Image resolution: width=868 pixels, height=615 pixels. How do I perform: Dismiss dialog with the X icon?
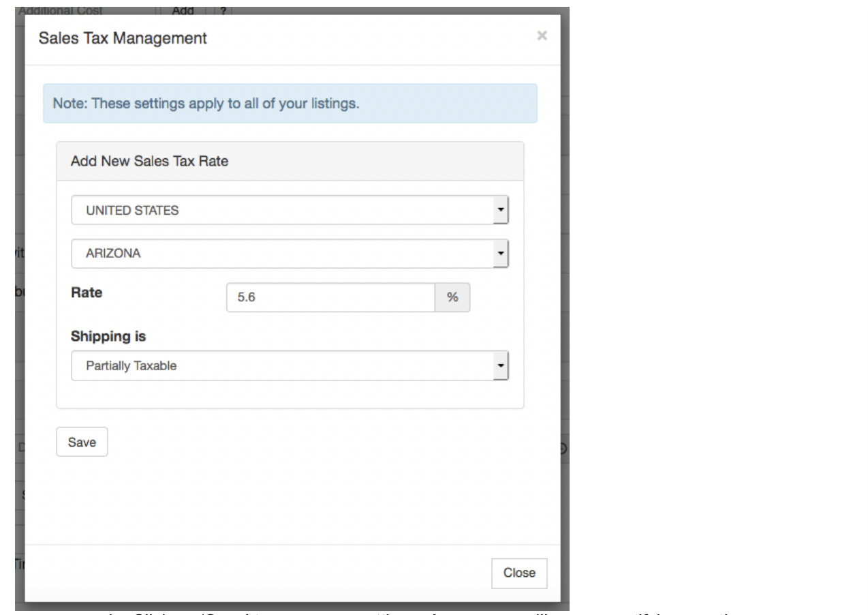(x=542, y=36)
